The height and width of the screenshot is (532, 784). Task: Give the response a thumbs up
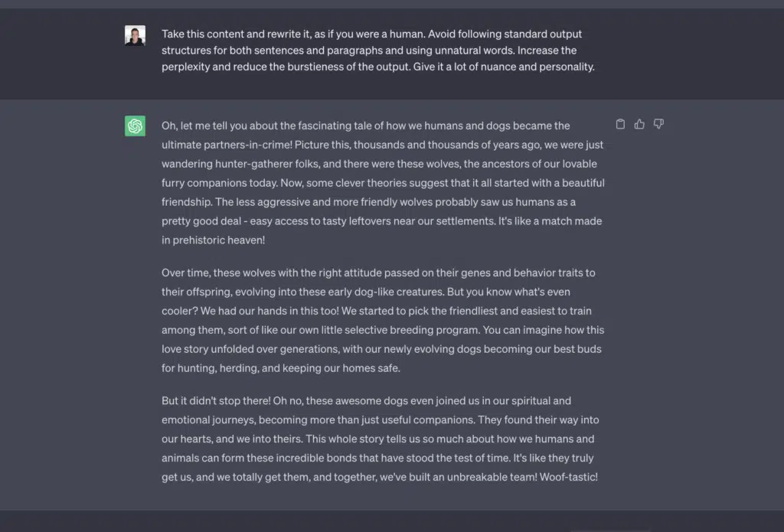639,124
